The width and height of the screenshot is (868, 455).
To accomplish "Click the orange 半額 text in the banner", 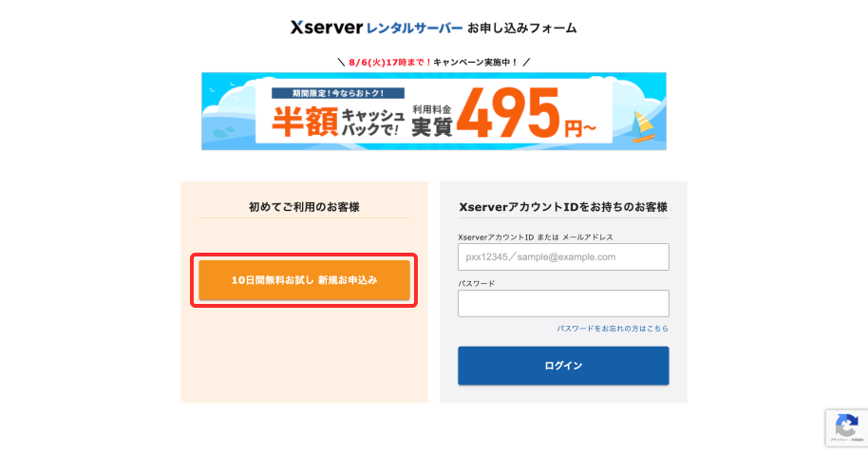I will [x=304, y=123].
